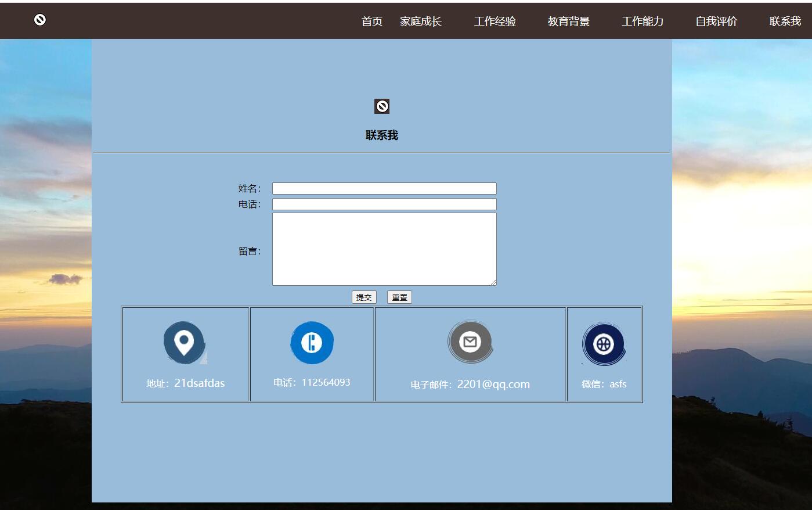Click into the 电话 phone input field
Screen dimensions: 812x510
pyautogui.click(x=384, y=204)
